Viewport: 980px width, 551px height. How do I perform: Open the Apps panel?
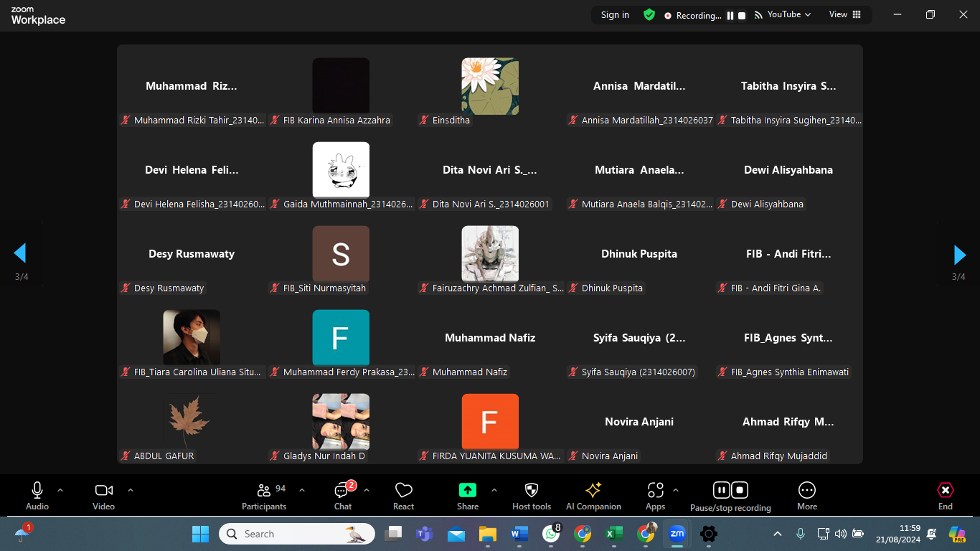[x=654, y=495]
